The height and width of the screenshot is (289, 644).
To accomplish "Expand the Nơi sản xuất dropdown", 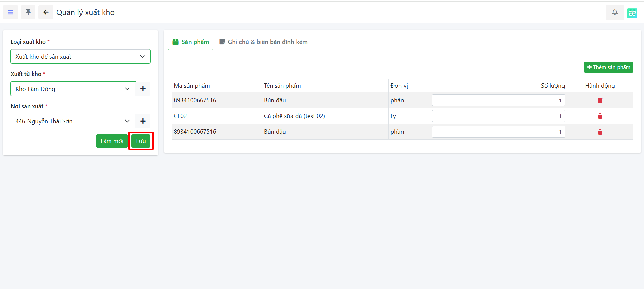I will [x=73, y=121].
